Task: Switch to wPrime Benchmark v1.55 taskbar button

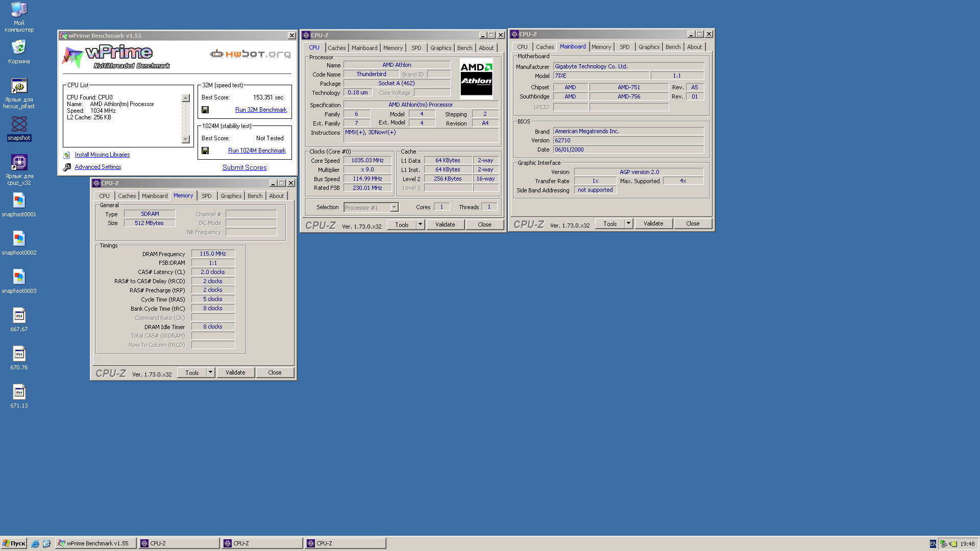Action: click(x=96, y=543)
